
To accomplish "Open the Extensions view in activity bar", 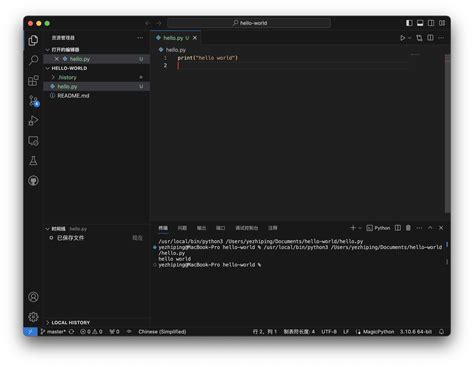I will coord(33,80).
